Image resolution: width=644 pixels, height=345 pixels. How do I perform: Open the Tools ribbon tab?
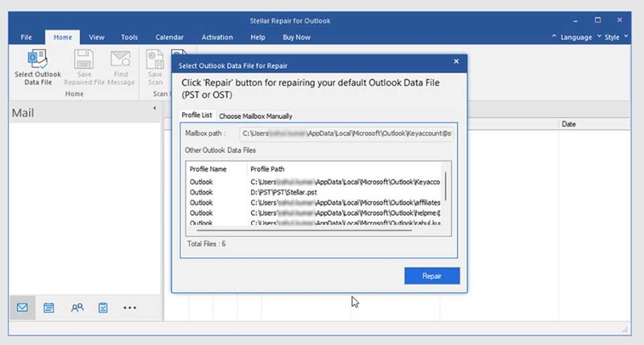tap(129, 37)
